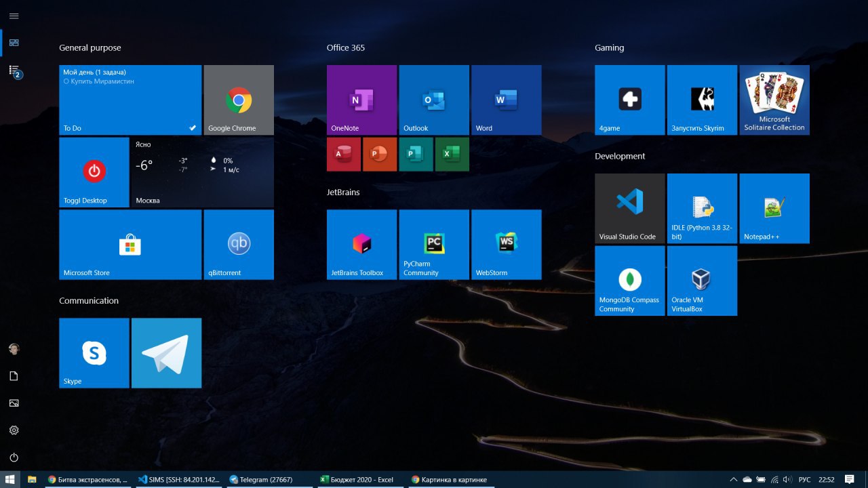Launch JetBrains Toolbox tile
This screenshot has width=868, height=488.
[x=361, y=245]
